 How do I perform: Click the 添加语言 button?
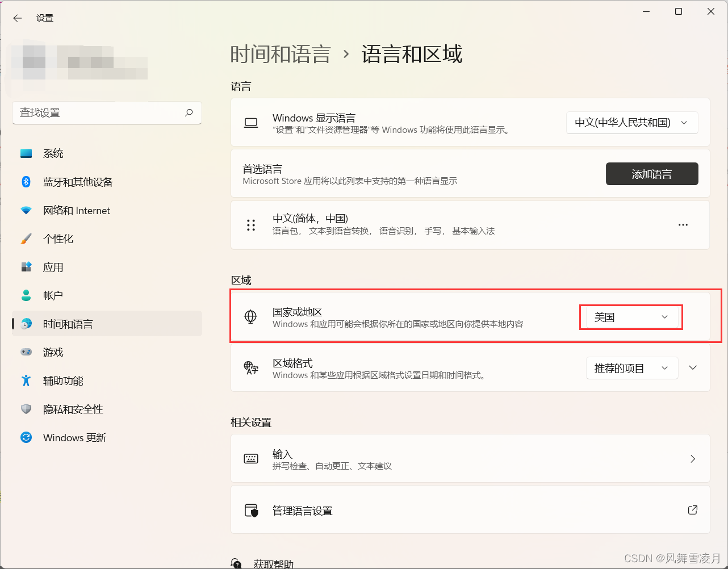(x=652, y=174)
